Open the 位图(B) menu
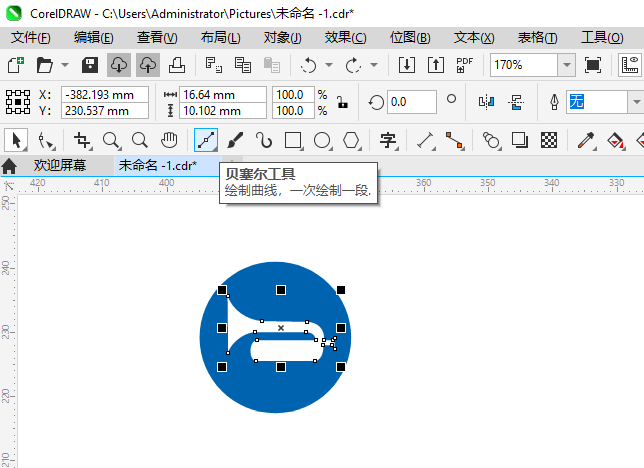Image resolution: width=644 pixels, height=468 pixels. [x=410, y=38]
